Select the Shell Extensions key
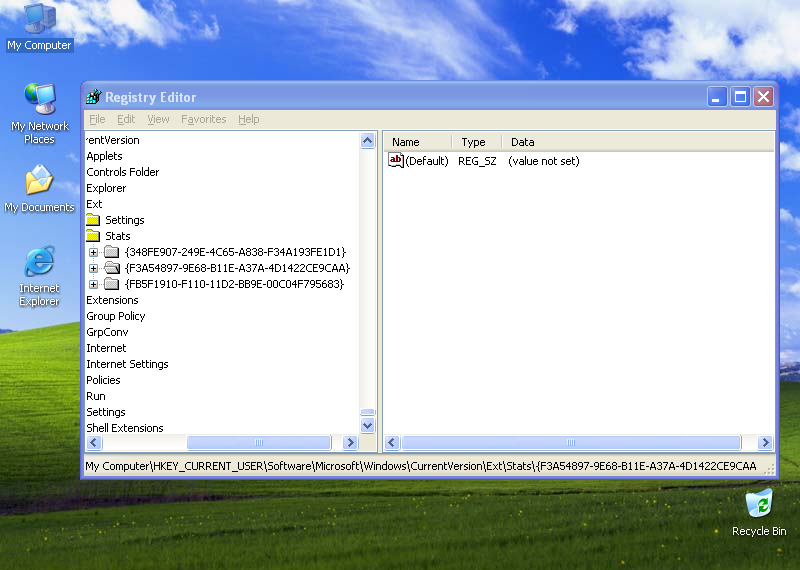The height and width of the screenshot is (570, 800). [125, 428]
